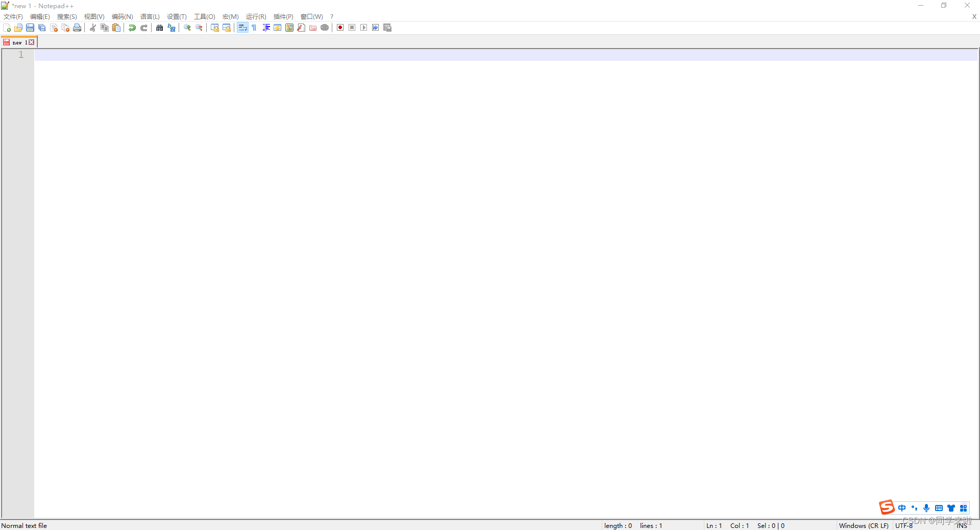Open the 运行(R) menu

click(x=256, y=17)
